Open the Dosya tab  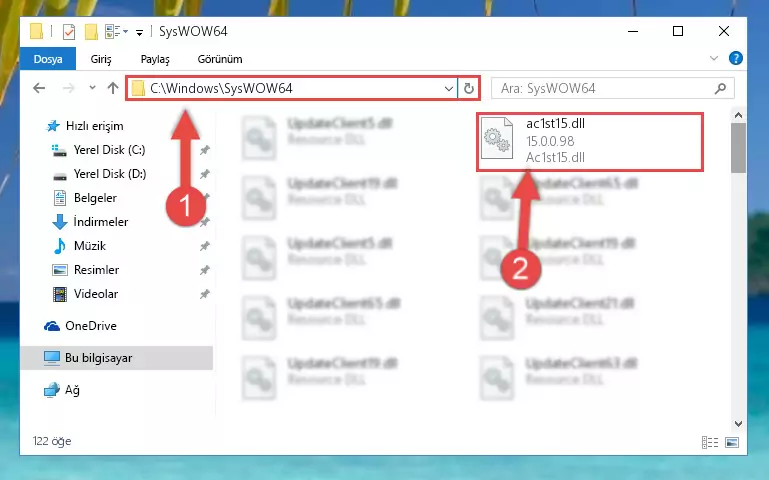tap(48, 59)
